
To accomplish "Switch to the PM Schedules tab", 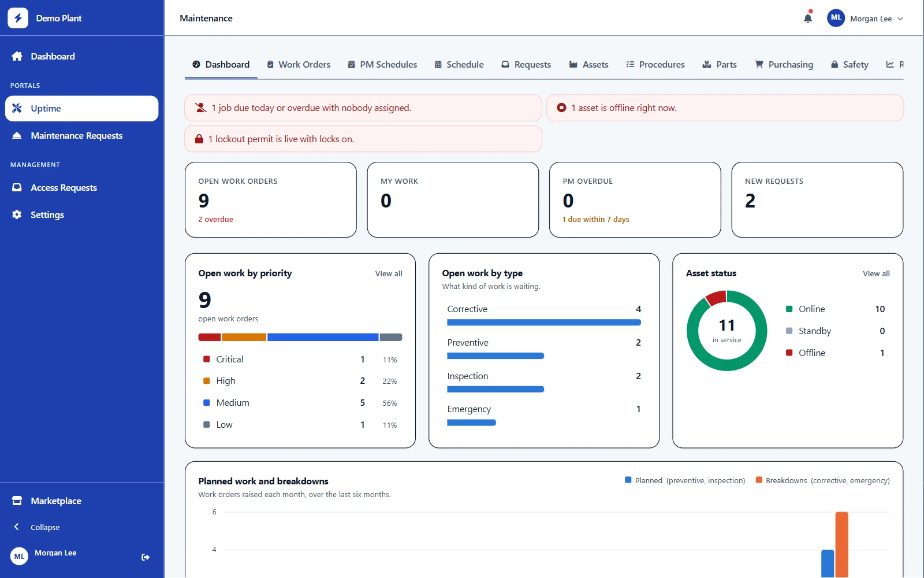I will (382, 65).
